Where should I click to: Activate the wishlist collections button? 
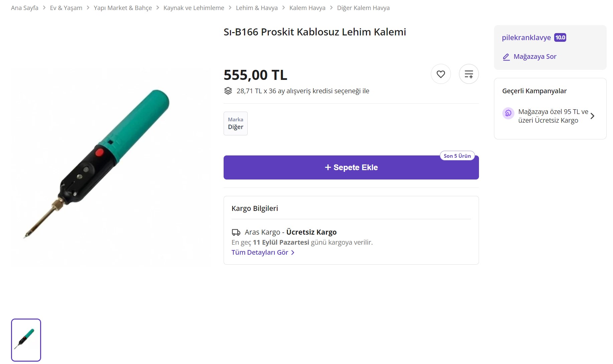coord(469,74)
